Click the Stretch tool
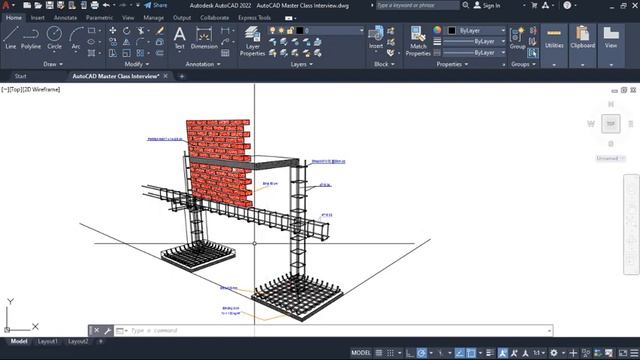This screenshot has height=360, width=640. [113, 53]
